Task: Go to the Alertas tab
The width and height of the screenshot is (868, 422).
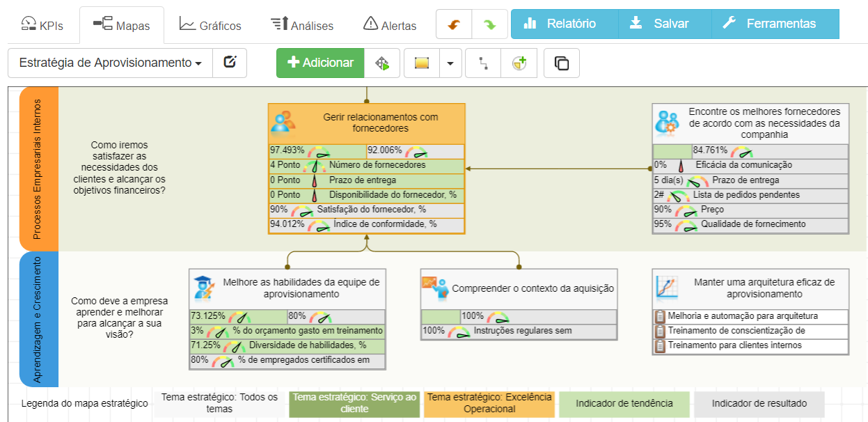Action: click(x=390, y=22)
